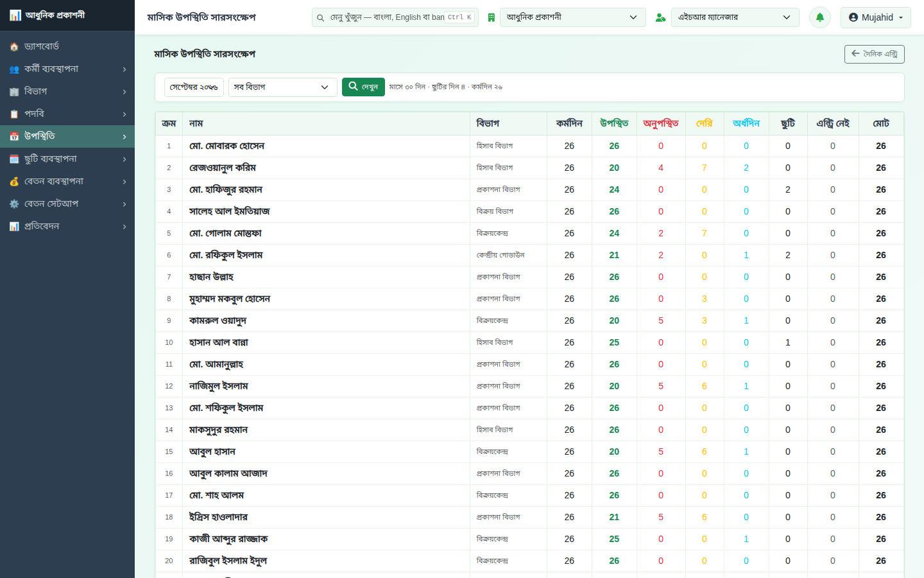Click the ছুটি ব্যবস্থাপনা calendar icon
Screen dimensions: 924x578
[14, 159]
